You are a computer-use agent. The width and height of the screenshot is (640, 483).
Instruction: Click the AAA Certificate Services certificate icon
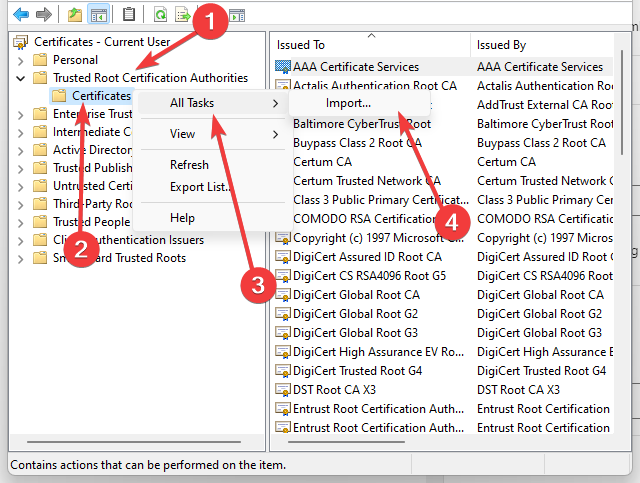[283, 67]
